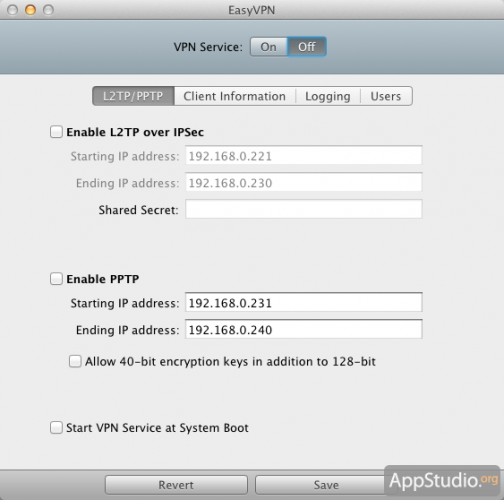Open the L2TP/PPTP tab
Screen dimensions: 504x500
pos(133,96)
